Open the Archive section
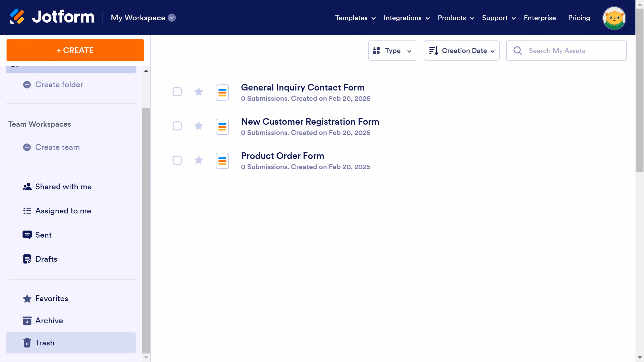 pyautogui.click(x=71, y=321)
